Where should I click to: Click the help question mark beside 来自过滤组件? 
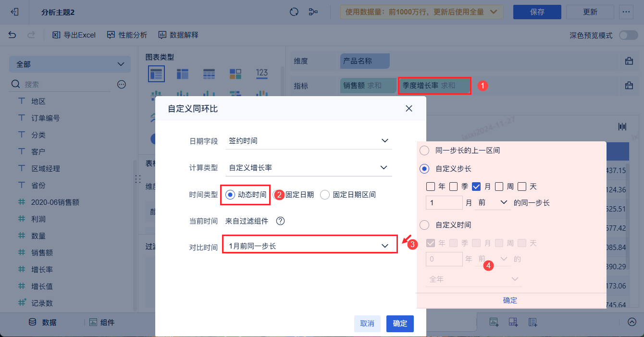click(x=281, y=221)
